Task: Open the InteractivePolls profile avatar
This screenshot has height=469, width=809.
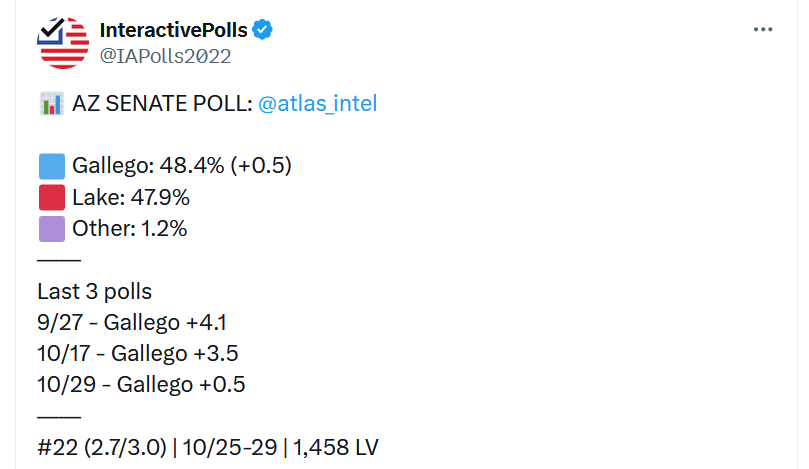Action: click(63, 42)
